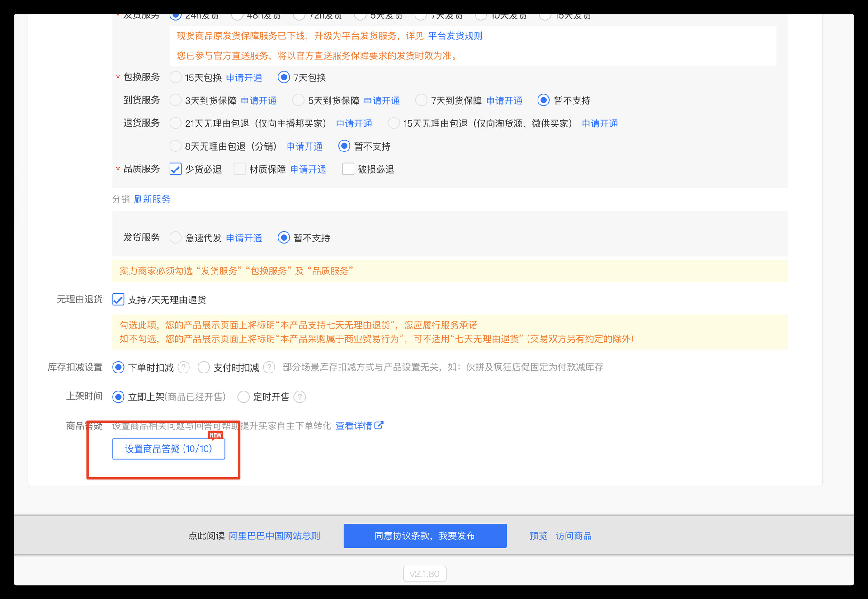Viewport: 868px width, 599px height.
Task: Click help icon beside 下单时扣减
Action: pos(184,368)
